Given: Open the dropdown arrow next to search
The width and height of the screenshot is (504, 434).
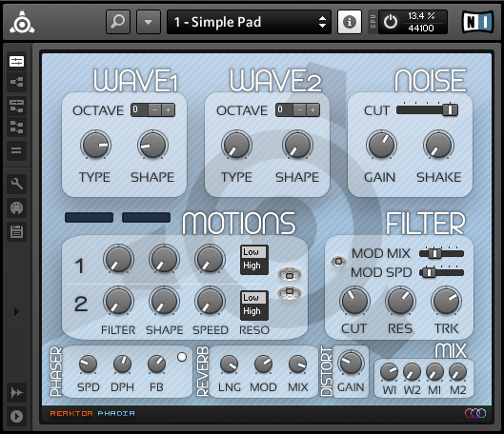Looking at the screenshot, I should click(x=149, y=22).
